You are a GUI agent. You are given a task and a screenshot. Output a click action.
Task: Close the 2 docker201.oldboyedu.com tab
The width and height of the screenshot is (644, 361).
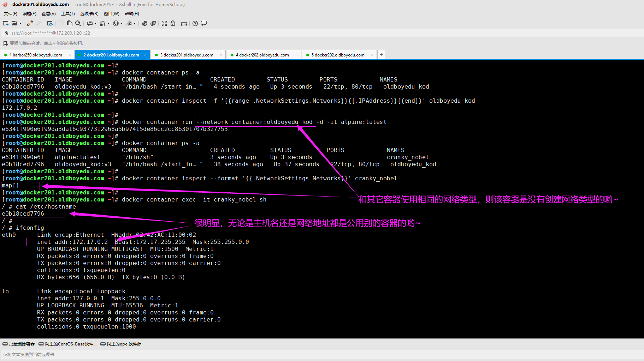tap(145, 55)
